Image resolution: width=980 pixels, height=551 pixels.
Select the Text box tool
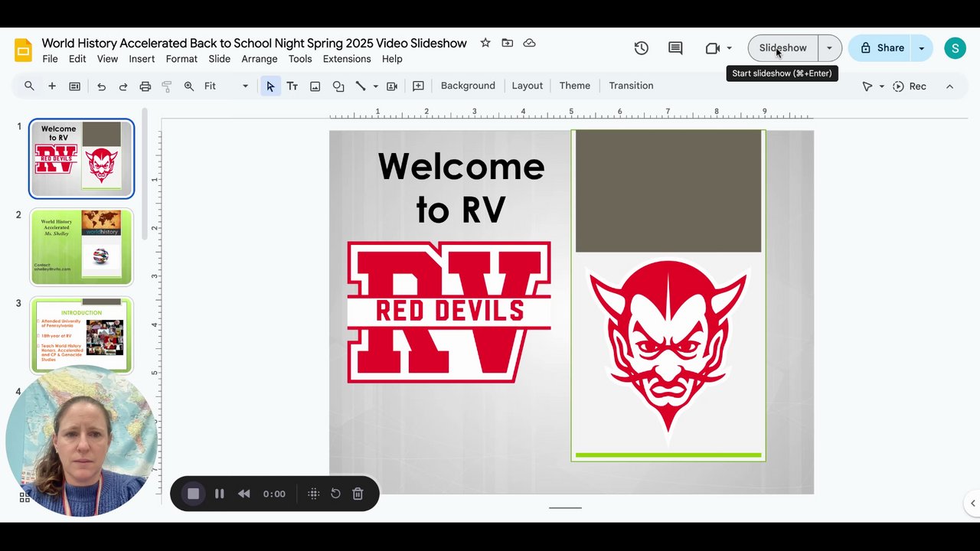click(x=292, y=86)
